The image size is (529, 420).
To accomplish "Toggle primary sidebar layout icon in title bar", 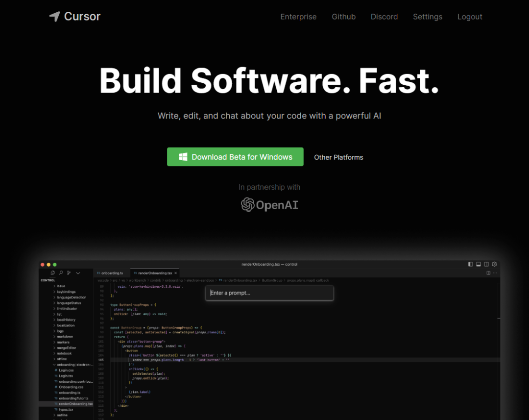I will [x=470, y=264].
